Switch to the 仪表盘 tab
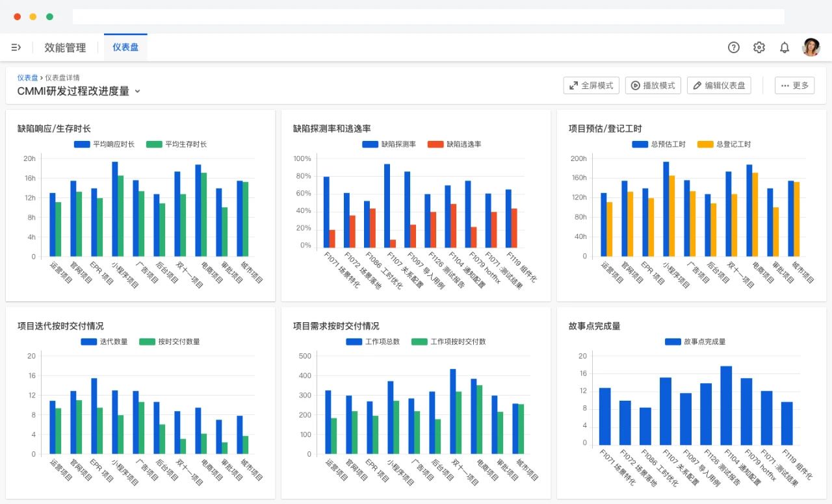Viewport: 832px width, 504px height. [x=125, y=47]
